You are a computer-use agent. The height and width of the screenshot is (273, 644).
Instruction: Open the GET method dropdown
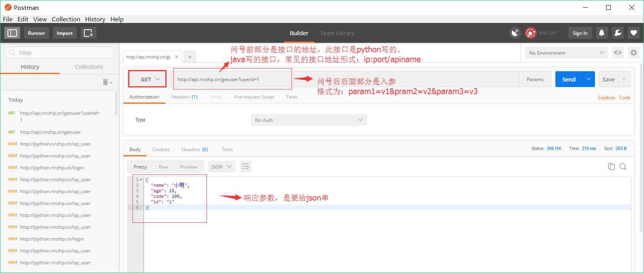(147, 79)
